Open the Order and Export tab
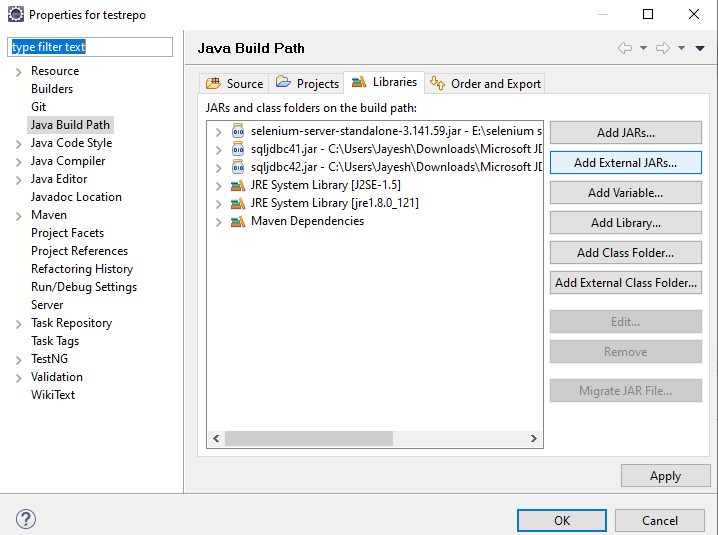 coord(485,83)
